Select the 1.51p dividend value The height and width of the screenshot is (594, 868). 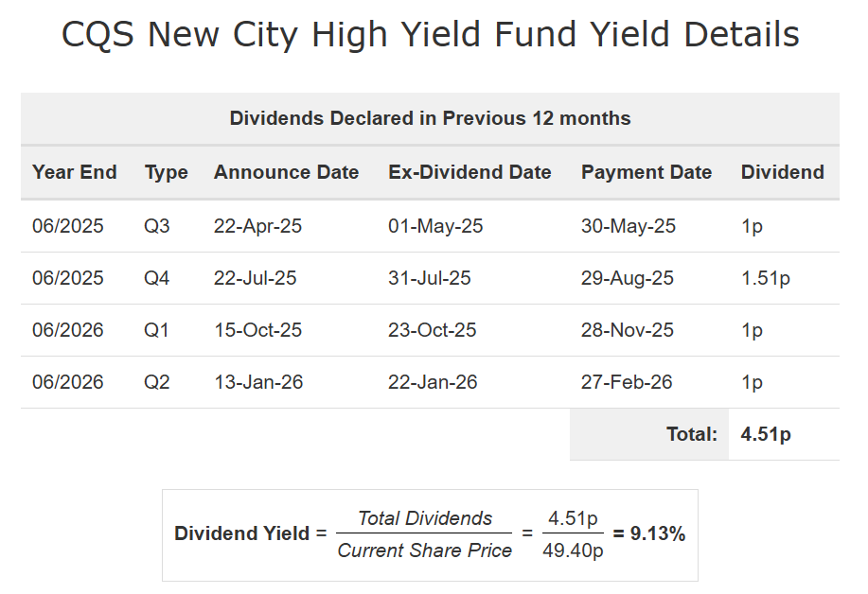click(766, 279)
